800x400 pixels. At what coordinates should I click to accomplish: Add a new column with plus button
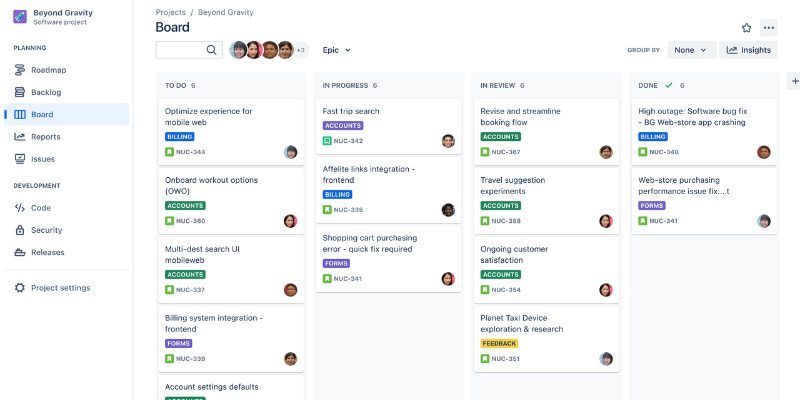[794, 81]
